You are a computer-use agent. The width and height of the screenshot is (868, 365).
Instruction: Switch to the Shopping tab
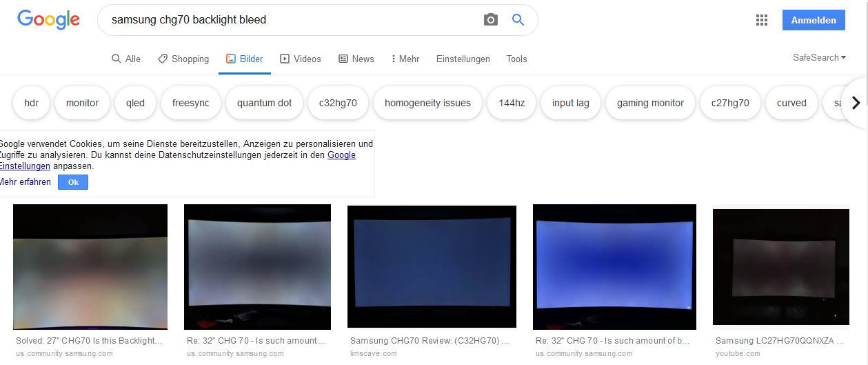pyautogui.click(x=183, y=59)
